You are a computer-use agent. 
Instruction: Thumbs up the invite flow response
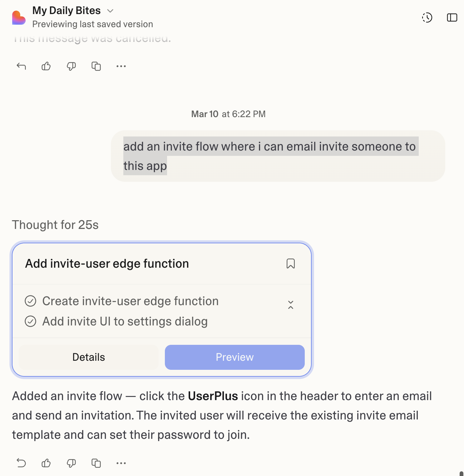click(46, 463)
